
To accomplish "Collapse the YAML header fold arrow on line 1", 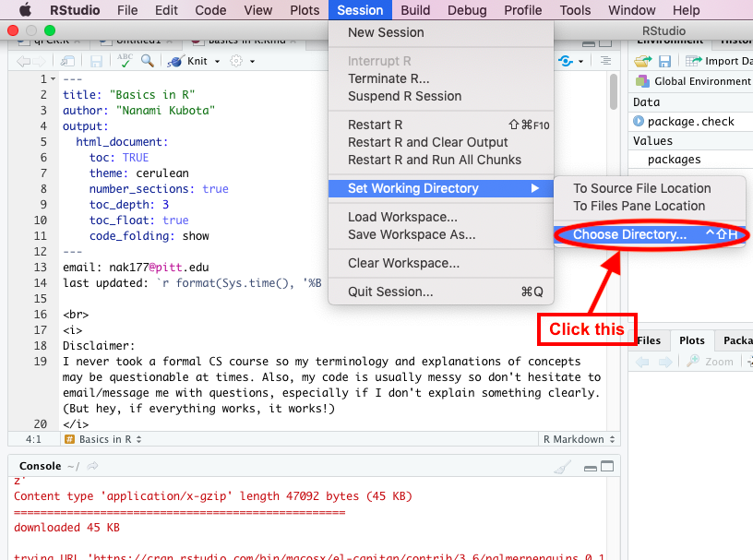I will pos(53,78).
